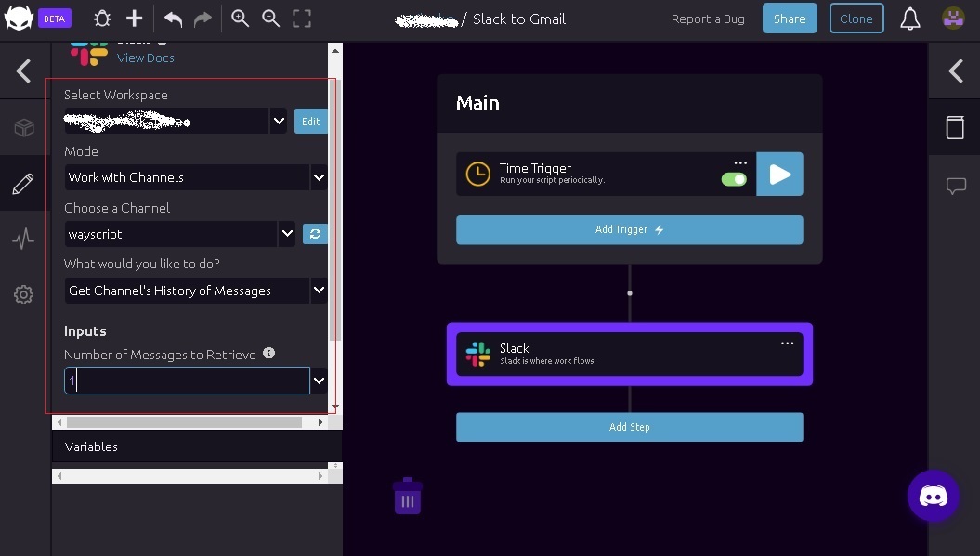Select the pencil edit sidebar icon
This screenshot has height=556, width=980.
[x=23, y=184]
